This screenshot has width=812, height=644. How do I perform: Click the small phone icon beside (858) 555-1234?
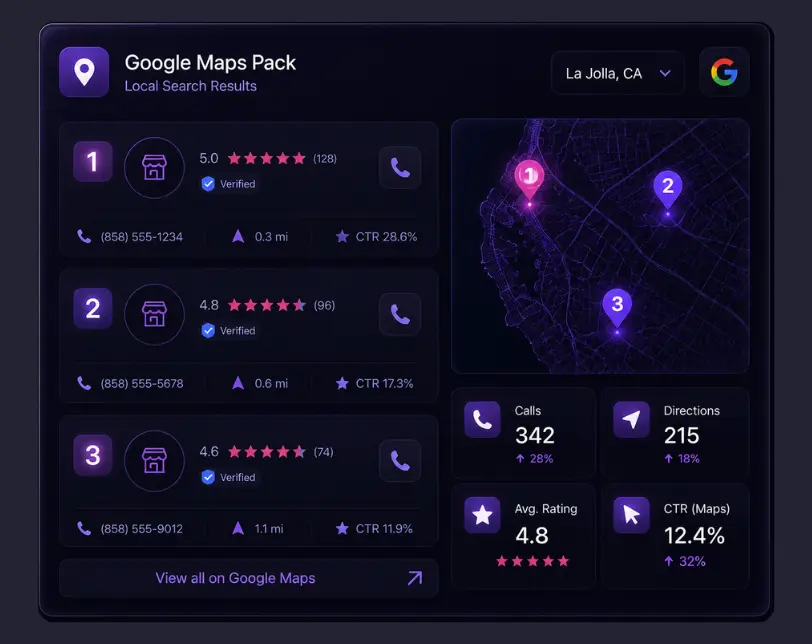[x=84, y=237]
